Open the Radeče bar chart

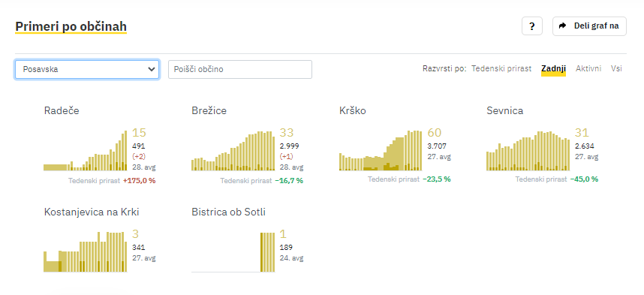(x=86, y=150)
